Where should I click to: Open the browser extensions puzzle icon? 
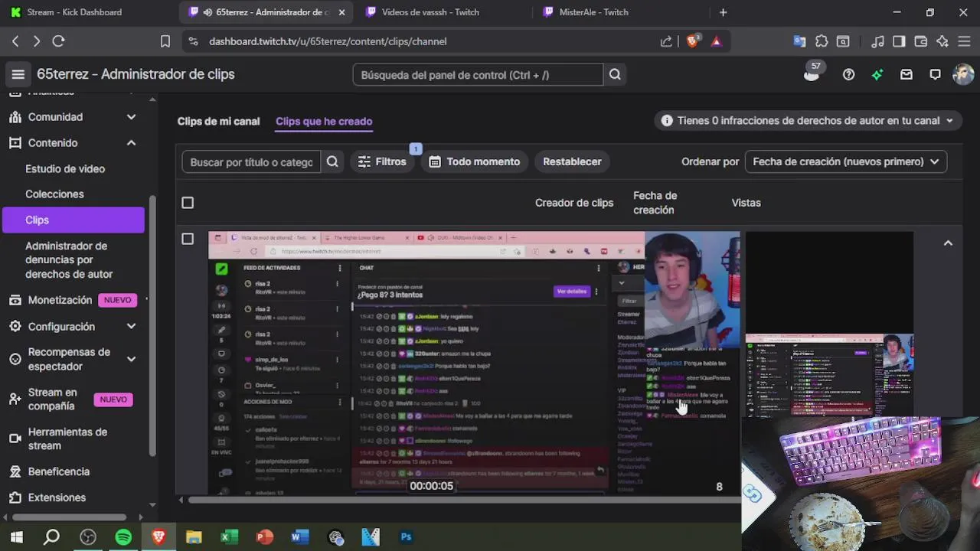pos(822,41)
